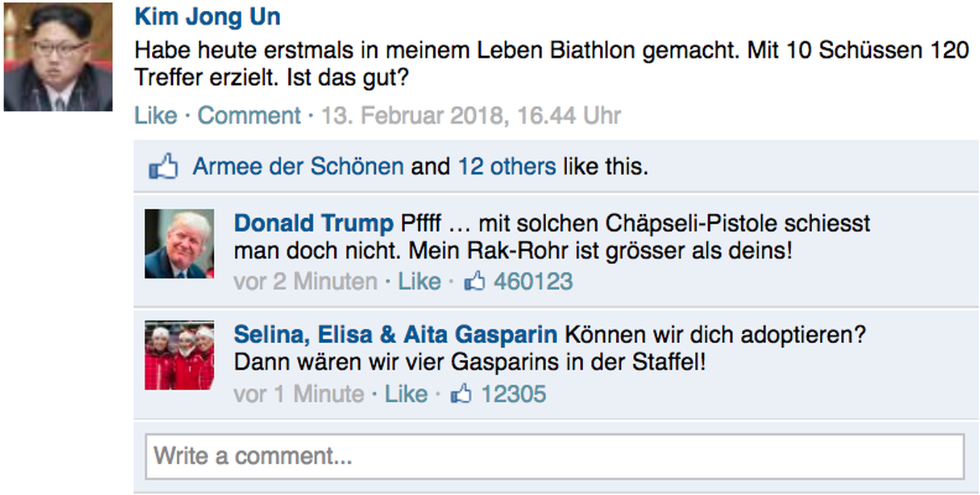Click the Comment link under the post
This screenshot has width=980, height=495.
(249, 115)
